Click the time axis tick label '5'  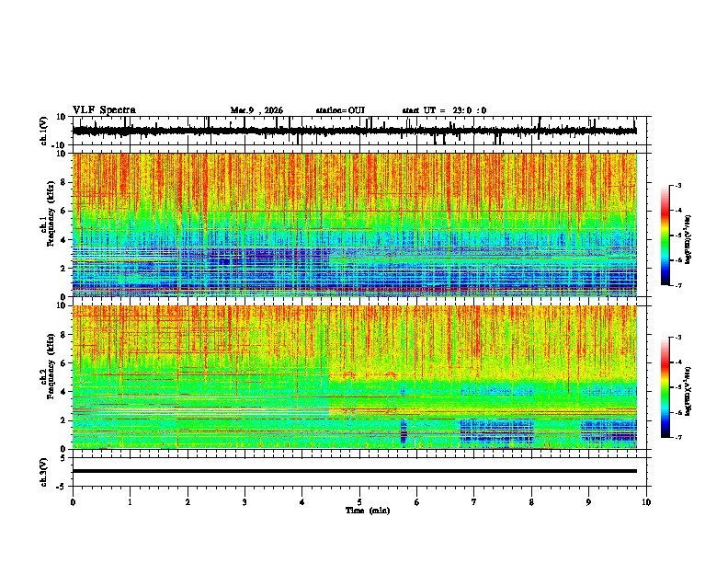point(359,502)
